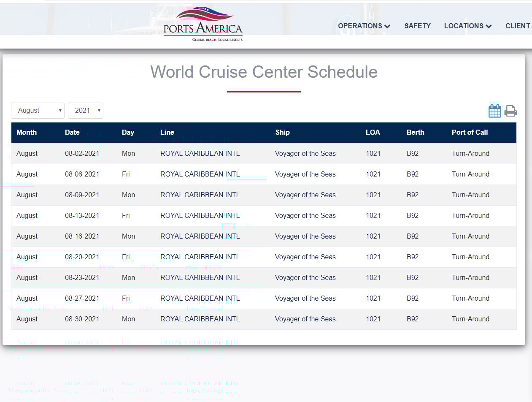Click Fri in the 08-20-2021 row
Screen dimensions: 532x402
click(x=126, y=257)
